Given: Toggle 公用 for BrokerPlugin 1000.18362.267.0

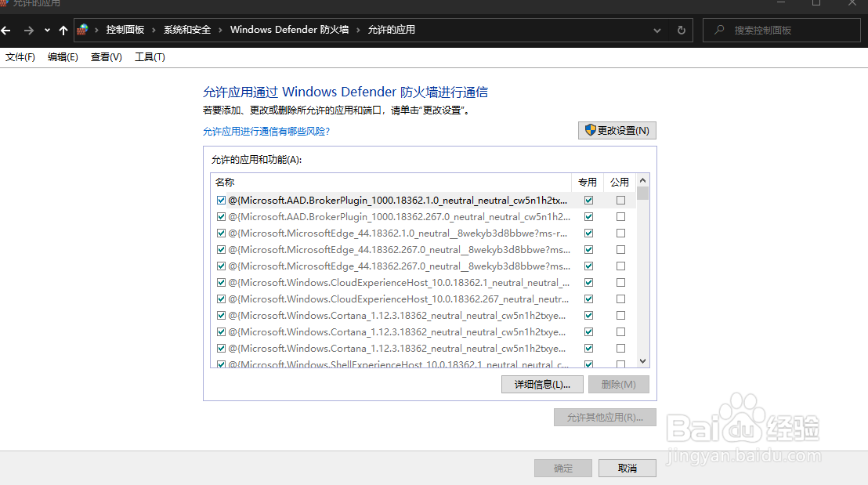Looking at the screenshot, I should tap(620, 217).
